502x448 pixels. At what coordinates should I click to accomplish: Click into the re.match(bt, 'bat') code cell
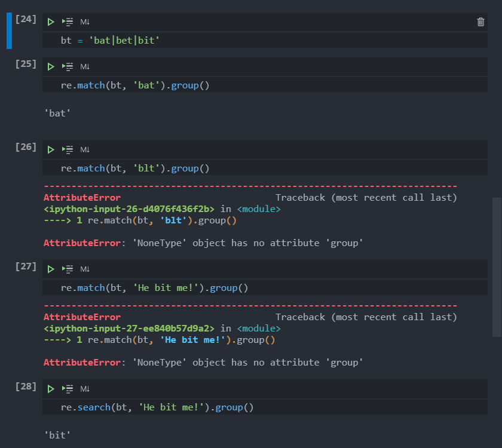pyautogui.click(x=265, y=85)
